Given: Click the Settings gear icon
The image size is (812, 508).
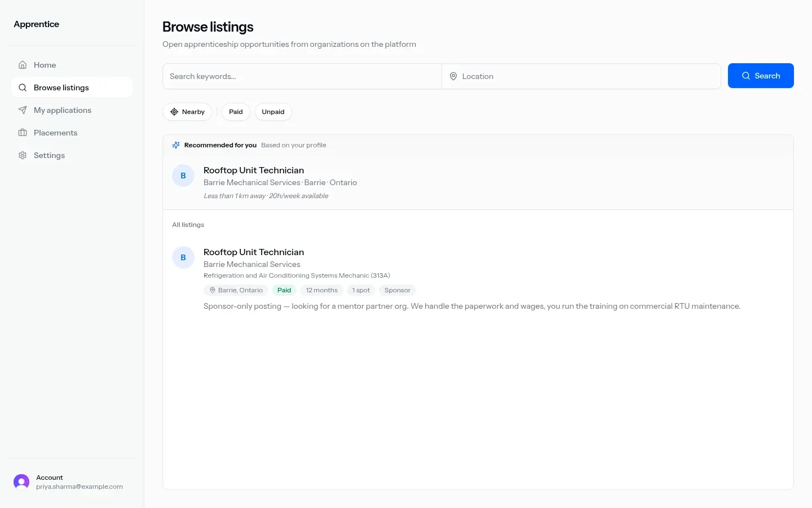Looking at the screenshot, I should [23, 155].
